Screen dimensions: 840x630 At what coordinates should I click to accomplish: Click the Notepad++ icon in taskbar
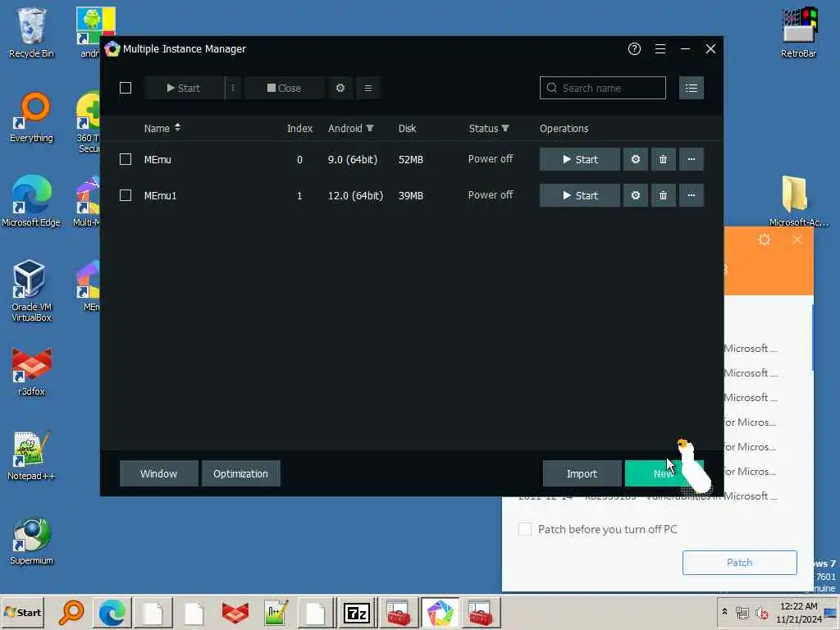[276, 612]
